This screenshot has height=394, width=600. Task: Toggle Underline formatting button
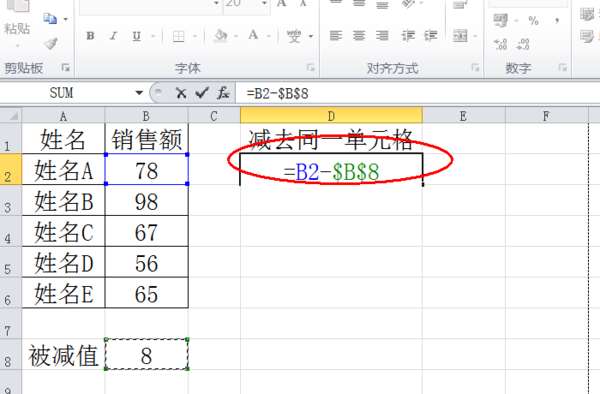[x=137, y=36]
